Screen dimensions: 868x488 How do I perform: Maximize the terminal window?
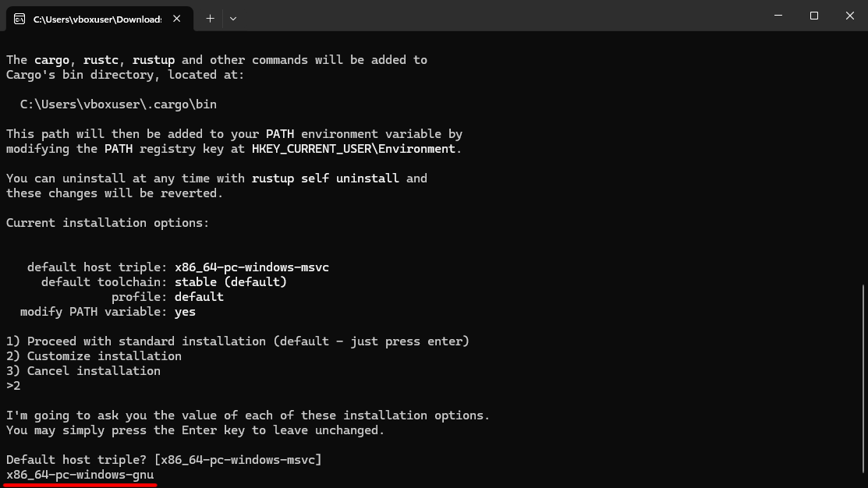tap(813, 16)
